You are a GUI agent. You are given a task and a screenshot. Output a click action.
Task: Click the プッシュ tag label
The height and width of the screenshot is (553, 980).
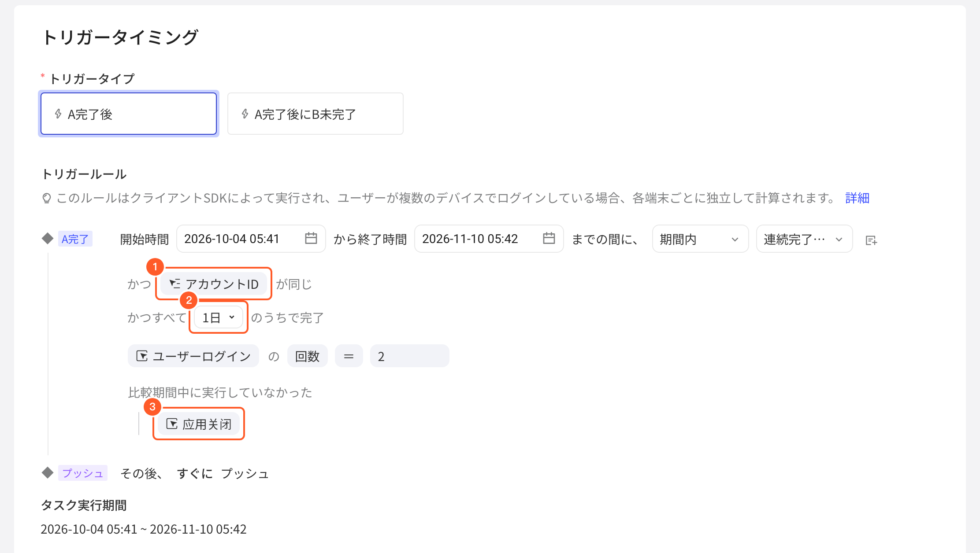[82, 473]
